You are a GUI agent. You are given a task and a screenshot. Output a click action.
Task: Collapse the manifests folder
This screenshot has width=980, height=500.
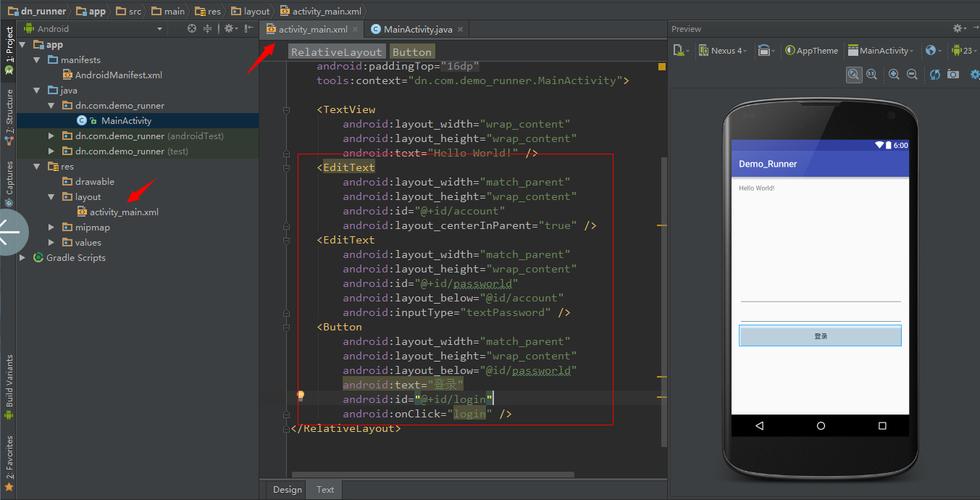coord(37,60)
